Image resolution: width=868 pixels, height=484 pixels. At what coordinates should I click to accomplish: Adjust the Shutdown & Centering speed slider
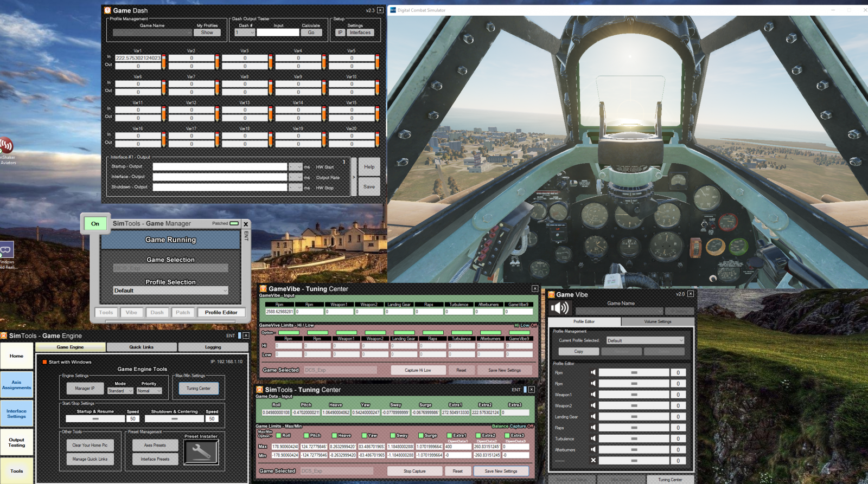pos(175,418)
